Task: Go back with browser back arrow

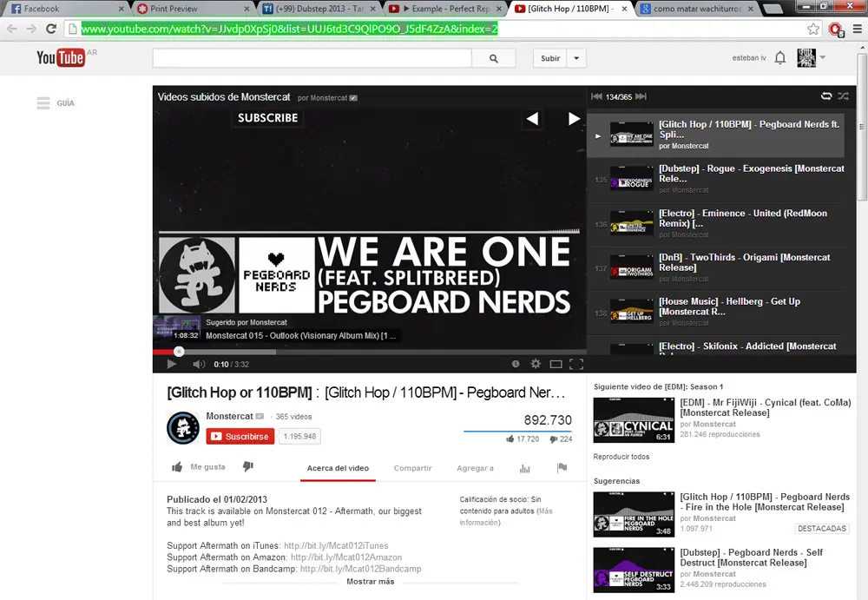Action: pyautogui.click(x=12, y=29)
